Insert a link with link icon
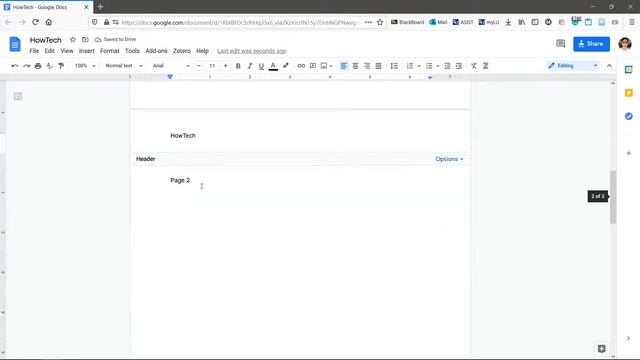640x360 pixels. (301, 66)
